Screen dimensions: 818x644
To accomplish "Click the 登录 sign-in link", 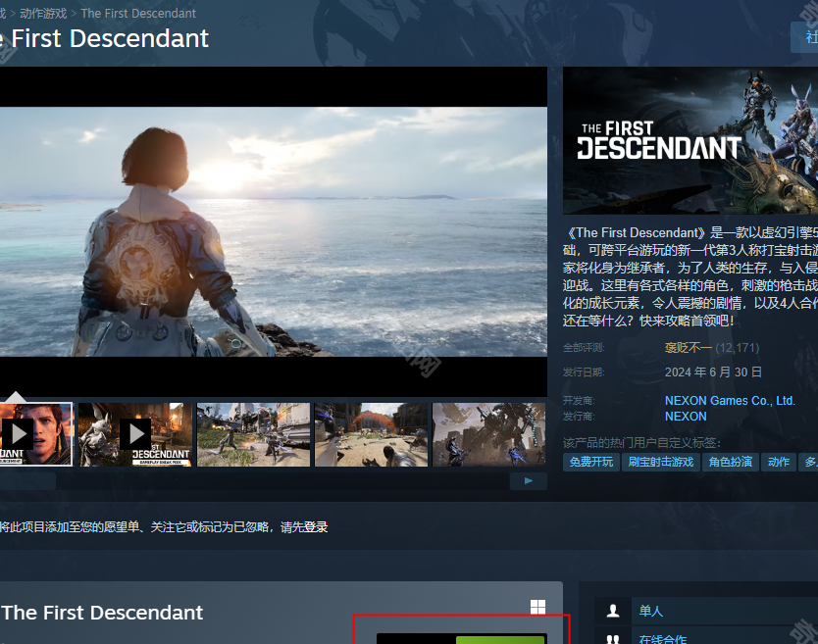I will (x=315, y=527).
